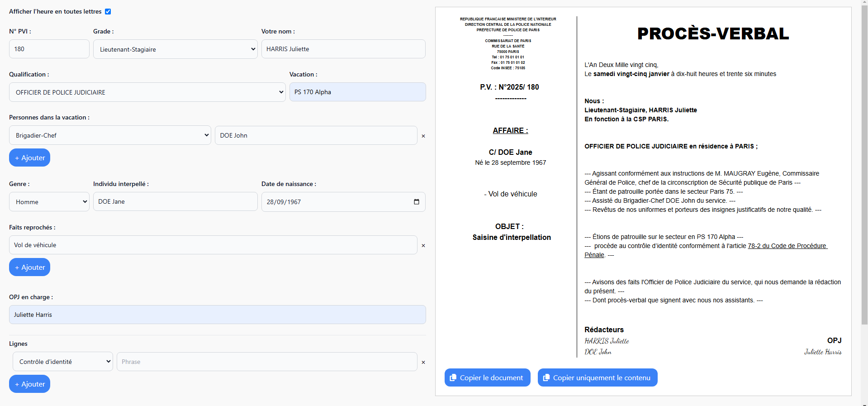Viewport: 868px width, 406px height.
Task: Click Copier le document button
Action: click(x=487, y=377)
